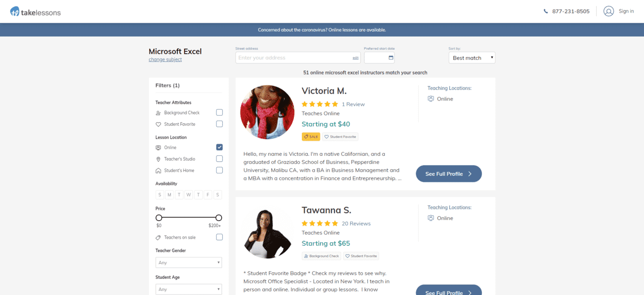The height and width of the screenshot is (295, 644).
Task: Click the Victoria M. name heading
Action: pyautogui.click(x=324, y=91)
